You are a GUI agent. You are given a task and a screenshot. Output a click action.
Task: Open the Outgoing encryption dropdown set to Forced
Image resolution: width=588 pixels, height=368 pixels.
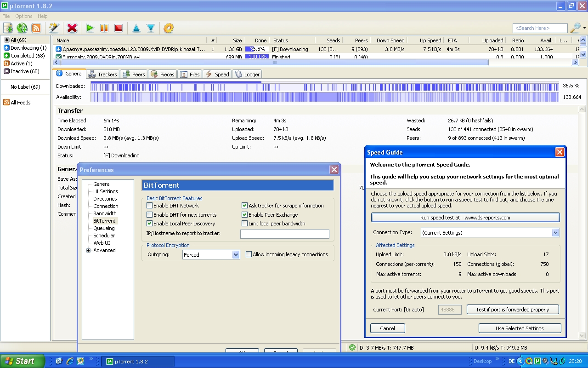coord(211,254)
